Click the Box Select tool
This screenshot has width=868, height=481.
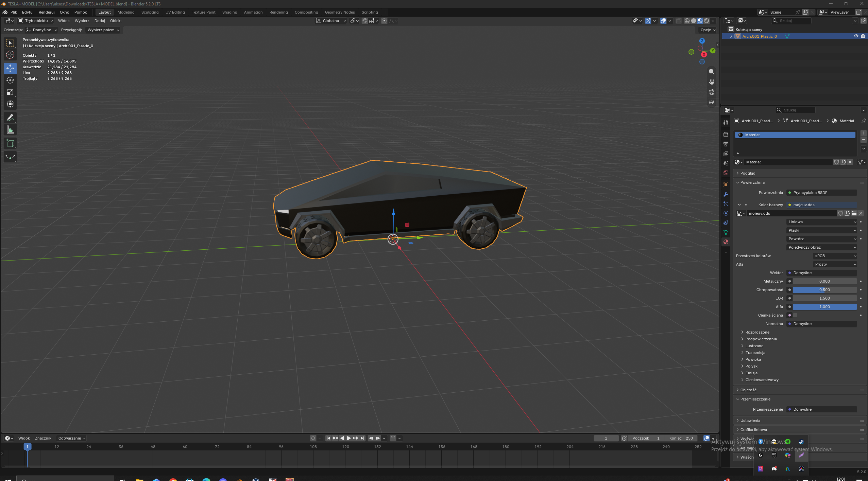pos(10,43)
